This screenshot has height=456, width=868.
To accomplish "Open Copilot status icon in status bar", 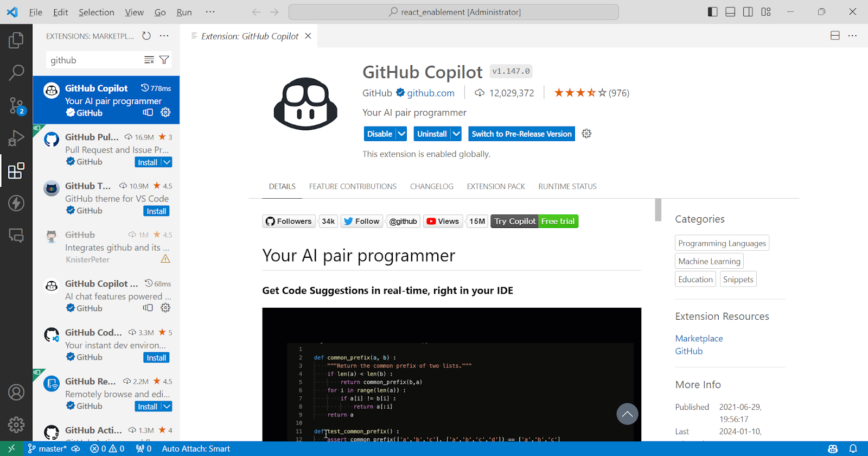I will click(x=833, y=448).
